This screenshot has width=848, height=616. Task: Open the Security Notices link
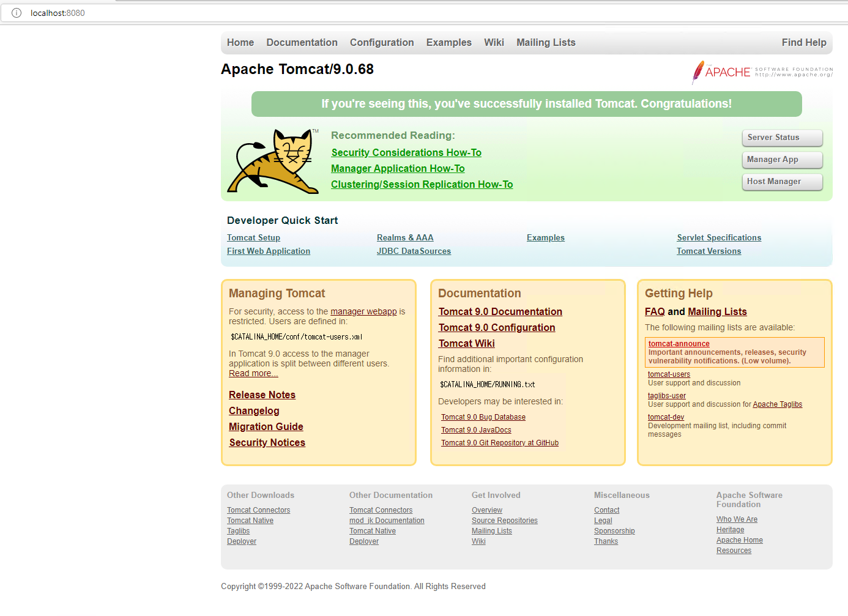[x=267, y=442]
